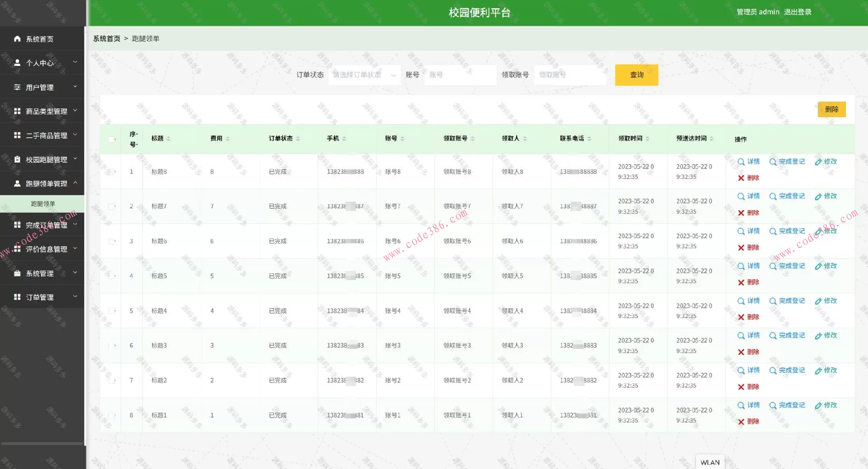The image size is (868, 469).
Task: Sort by the 费用 column header
Action: pyautogui.click(x=220, y=139)
